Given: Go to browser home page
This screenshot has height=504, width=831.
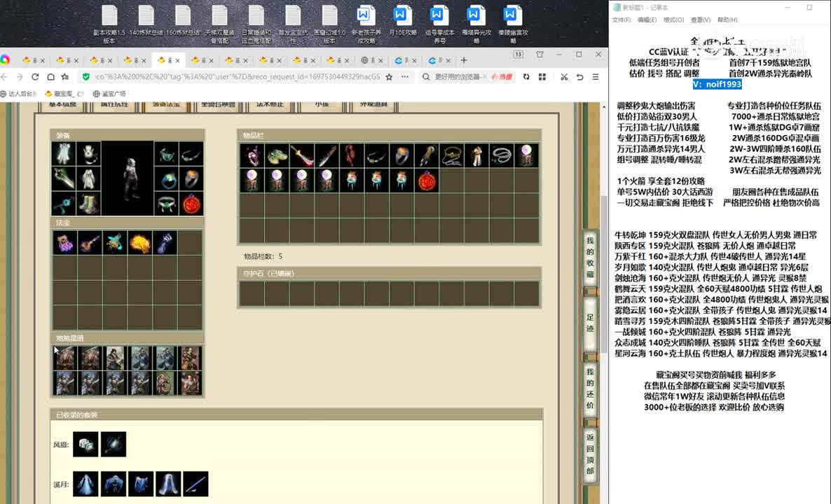Looking at the screenshot, I should tap(51, 77).
